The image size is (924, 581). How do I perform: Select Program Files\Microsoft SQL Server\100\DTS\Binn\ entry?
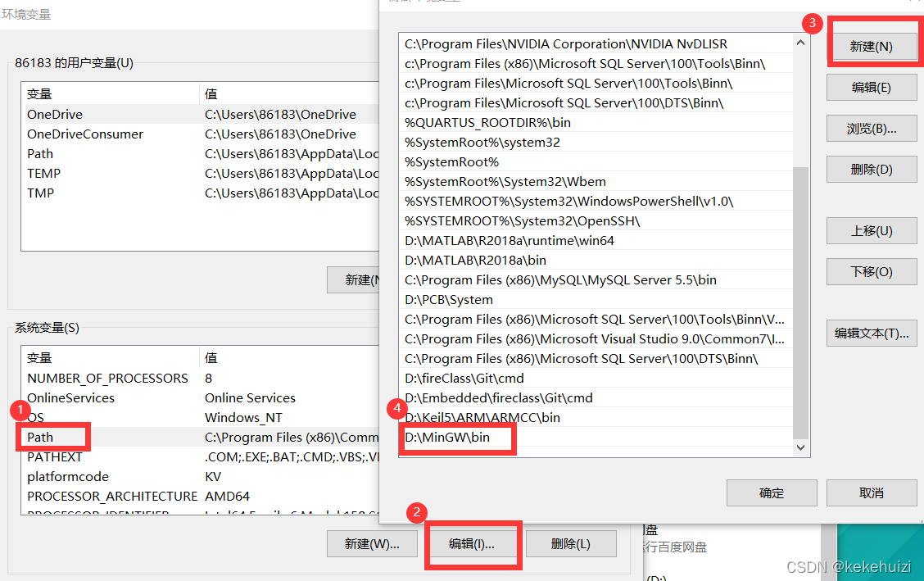point(596,102)
